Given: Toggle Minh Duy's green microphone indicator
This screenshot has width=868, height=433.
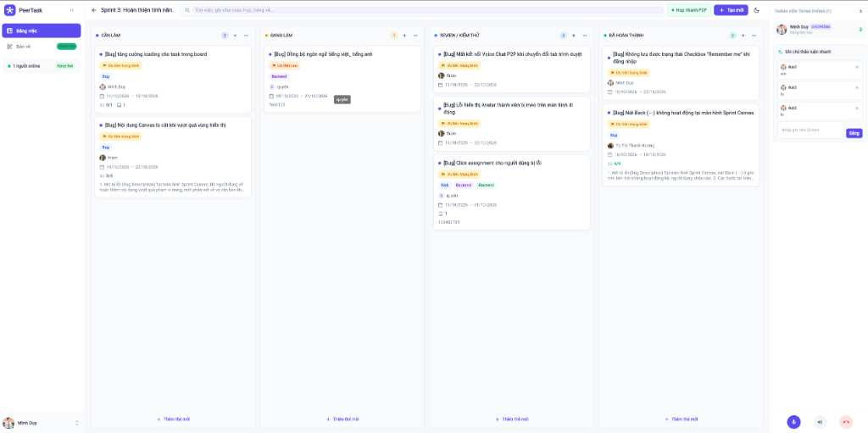Looking at the screenshot, I should [860, 29].
